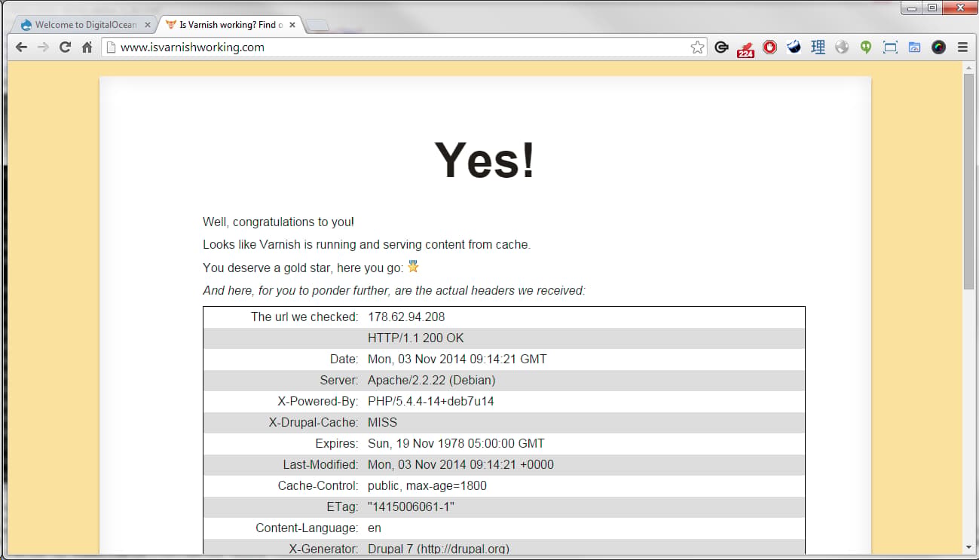Image resolution: width=979 pixels, height=560 pixels.
Task: Click the page info icon in address bar
Action: (112, 47)
